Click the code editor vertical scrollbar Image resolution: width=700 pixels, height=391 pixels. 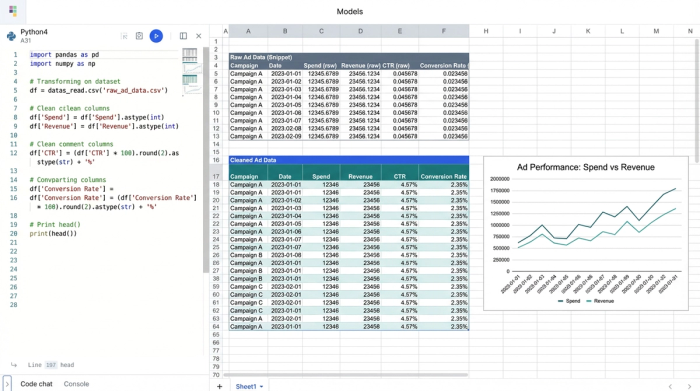pyautogui.click(x=206, y=159)
